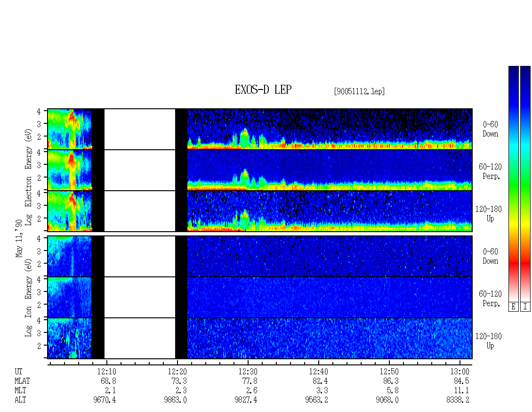Click the ion color scale bar above I
The width and height of the screenshot is (532, 412).
(x=525, y=184)
